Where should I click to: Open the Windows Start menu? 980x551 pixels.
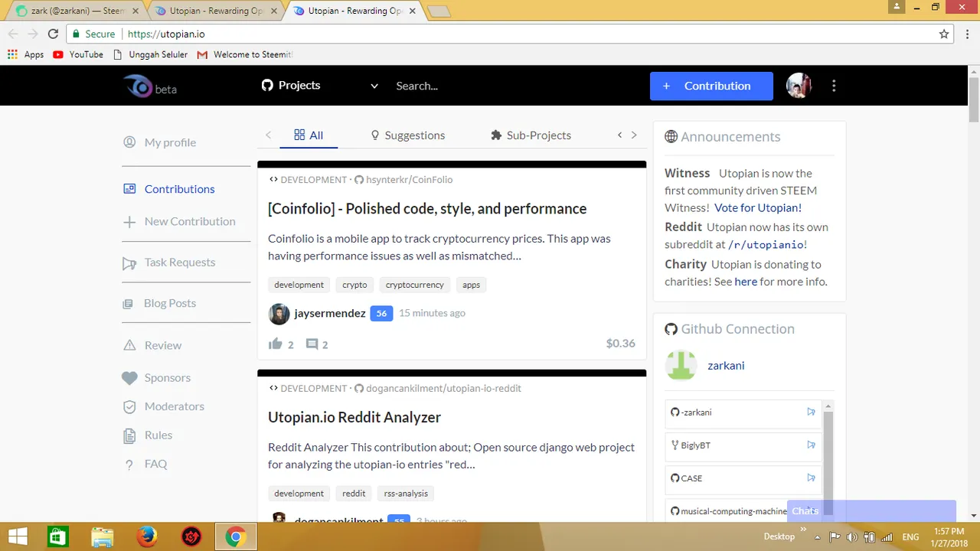point(18,537)
